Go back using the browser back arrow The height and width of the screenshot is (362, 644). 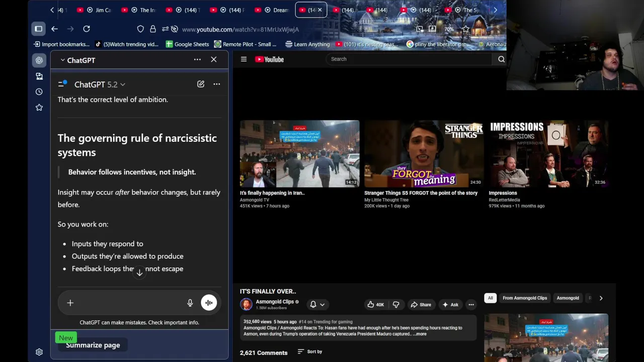pos(54,29)
